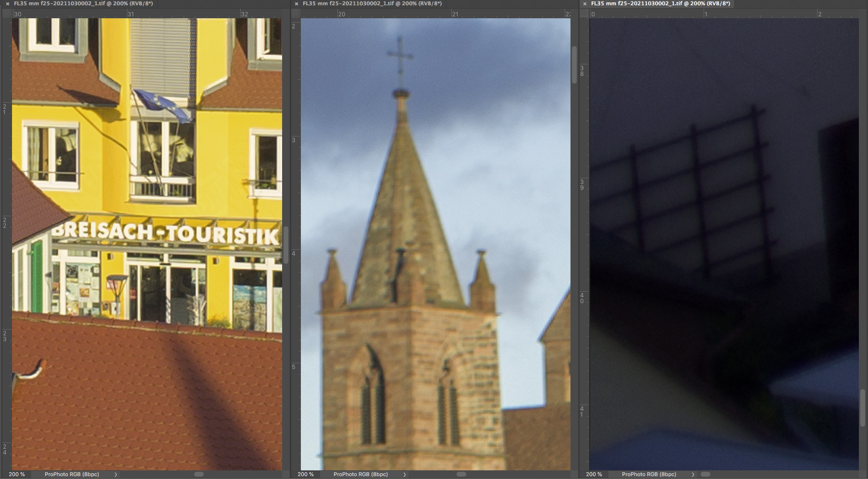
Task: Close the document tab showing the yellow building
Action: coord(8,4)
